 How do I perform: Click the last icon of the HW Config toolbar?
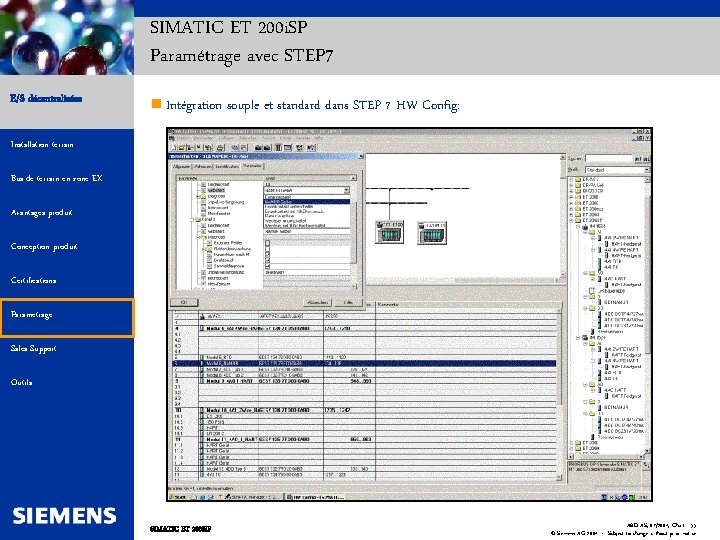pyautogui.click(x=311, y=147)
